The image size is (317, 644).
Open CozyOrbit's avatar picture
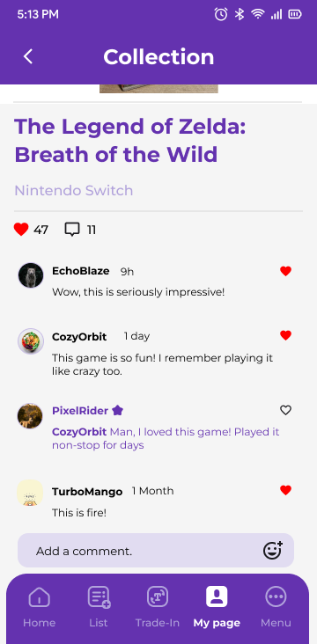coord(31,340)
